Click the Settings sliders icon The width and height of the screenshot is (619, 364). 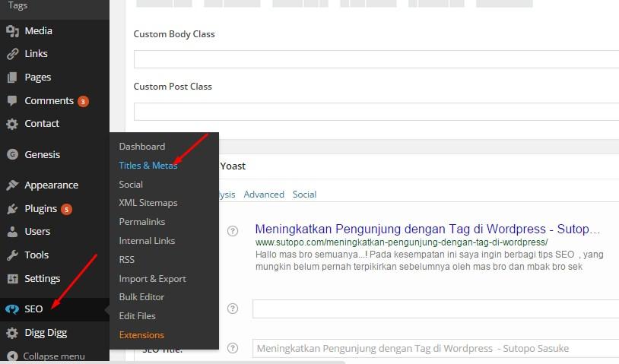(x=12, y=279)
